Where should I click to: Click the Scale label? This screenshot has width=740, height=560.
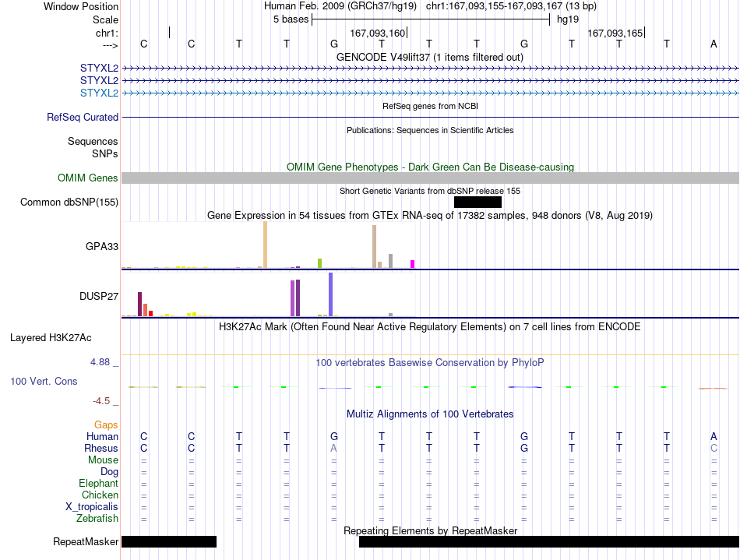tap(106, 19)
